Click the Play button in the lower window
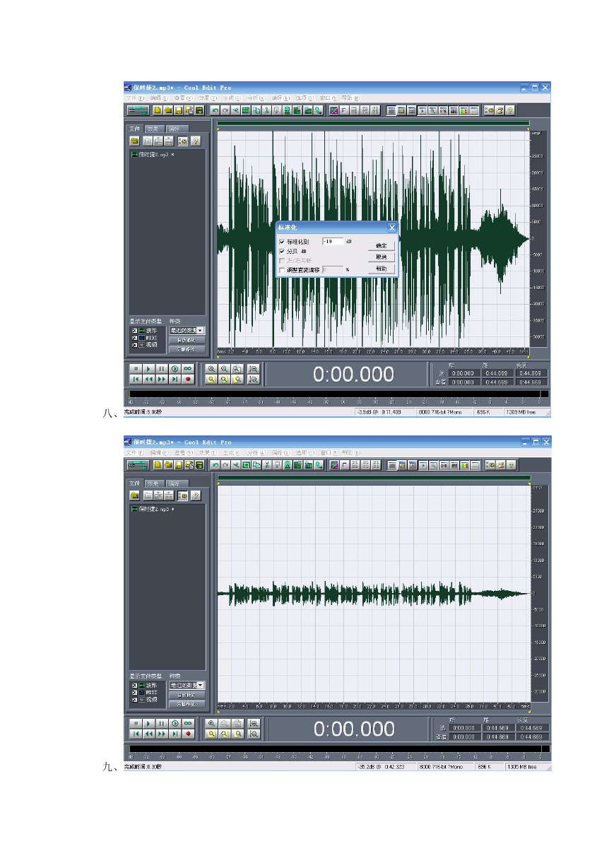Viewport: 614px width, 868px height. tap(148, 724)
